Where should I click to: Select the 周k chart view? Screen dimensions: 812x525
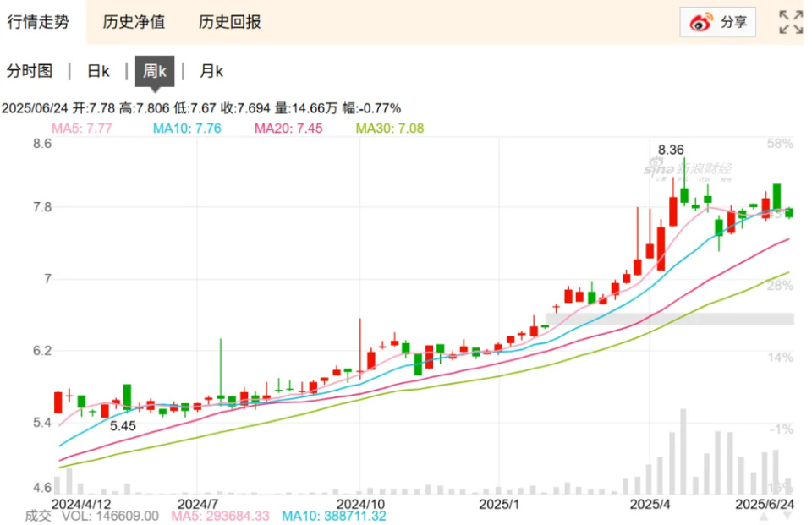(154, 71)
